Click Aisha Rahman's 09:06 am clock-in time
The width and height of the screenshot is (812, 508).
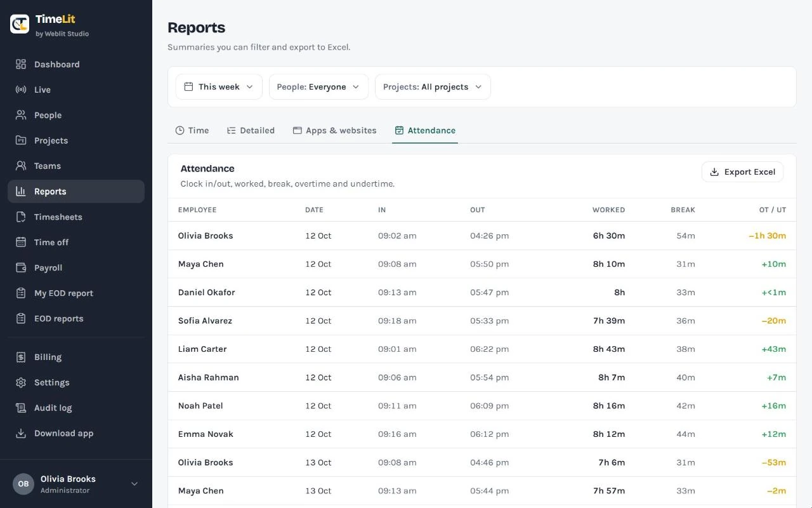pos(397,377)
